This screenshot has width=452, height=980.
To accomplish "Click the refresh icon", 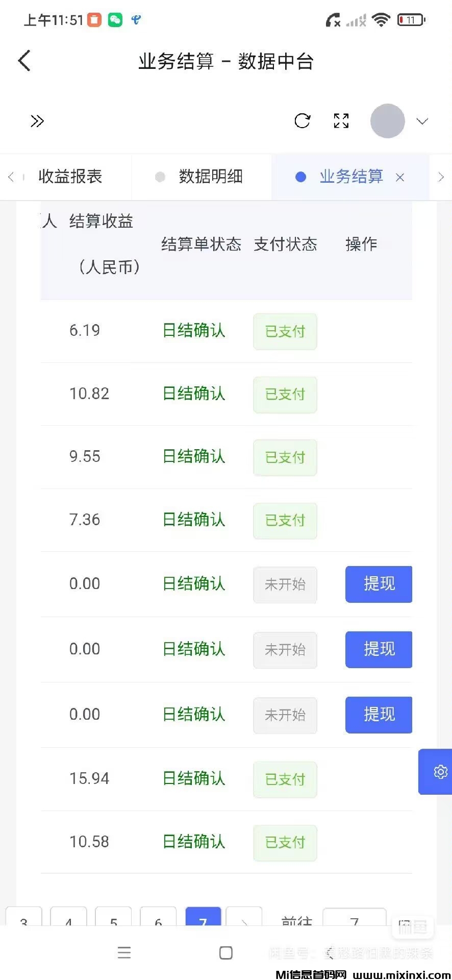I will coord(303,121).
